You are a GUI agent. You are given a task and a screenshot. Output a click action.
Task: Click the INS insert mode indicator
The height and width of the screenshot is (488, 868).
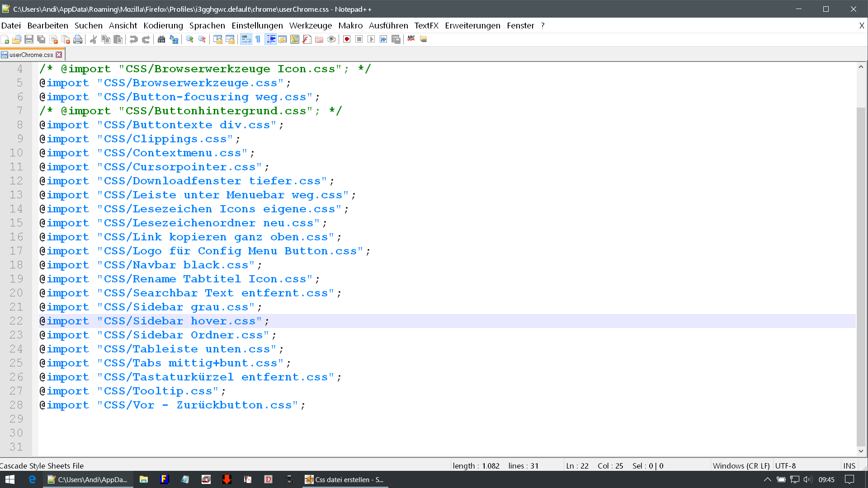click(x=849, y=466)
